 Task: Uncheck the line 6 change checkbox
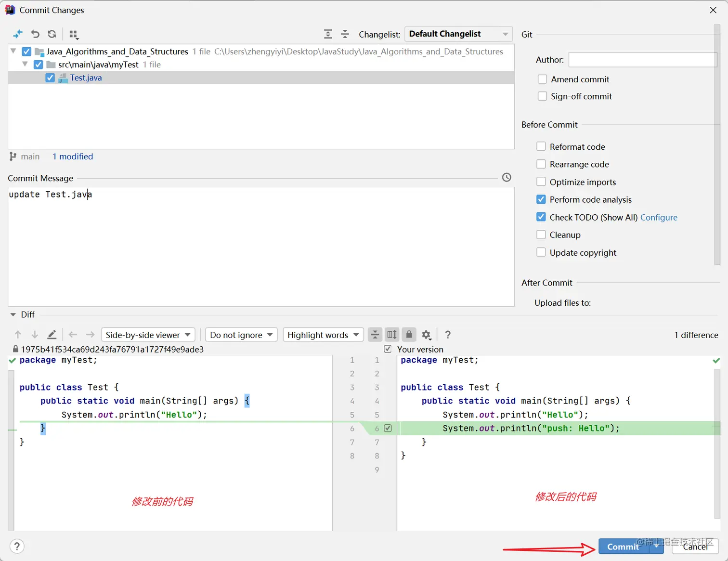pyautogui.click(x=388, y=428)
